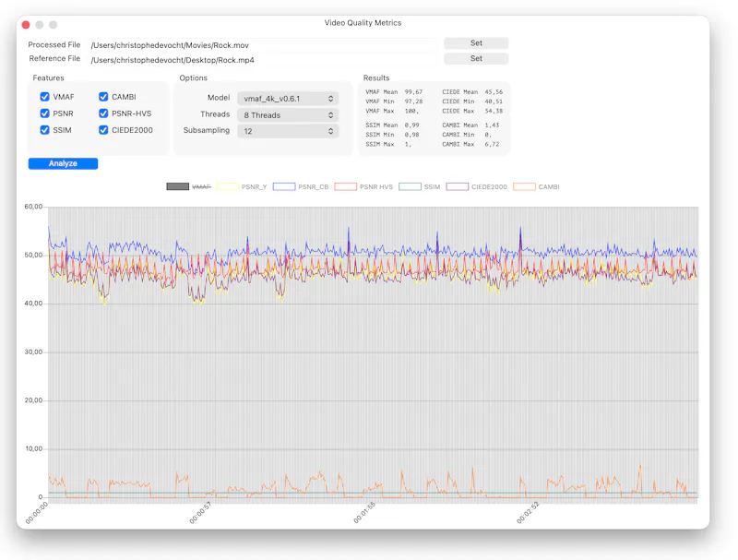Click the 00:00:57 time axis label
Screen dimensions: 738x560
(200, 513)
